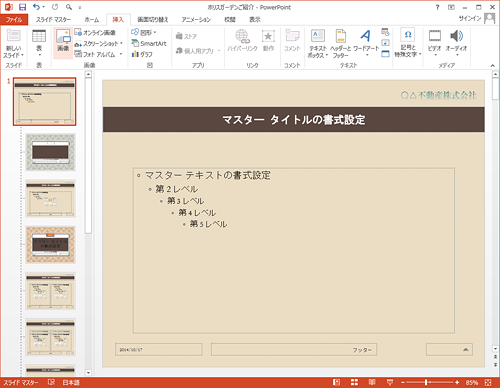
Task: Click the spell check icon in status bar
Action: pyautogui.click(x=51, y=382)
